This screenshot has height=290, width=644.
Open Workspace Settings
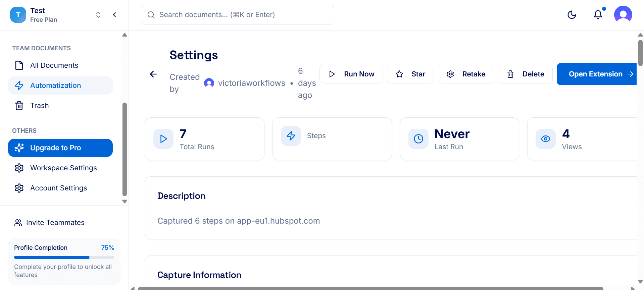point(60,168)
